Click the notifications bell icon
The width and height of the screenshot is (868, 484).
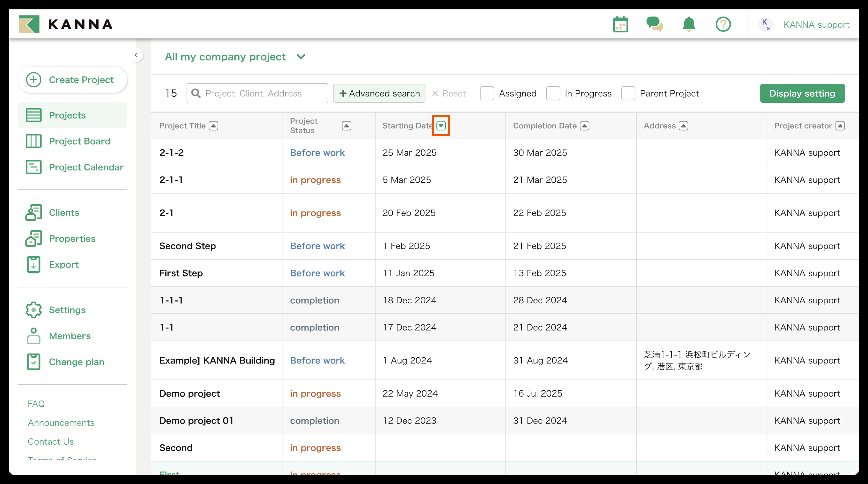(x=689, y=24)
